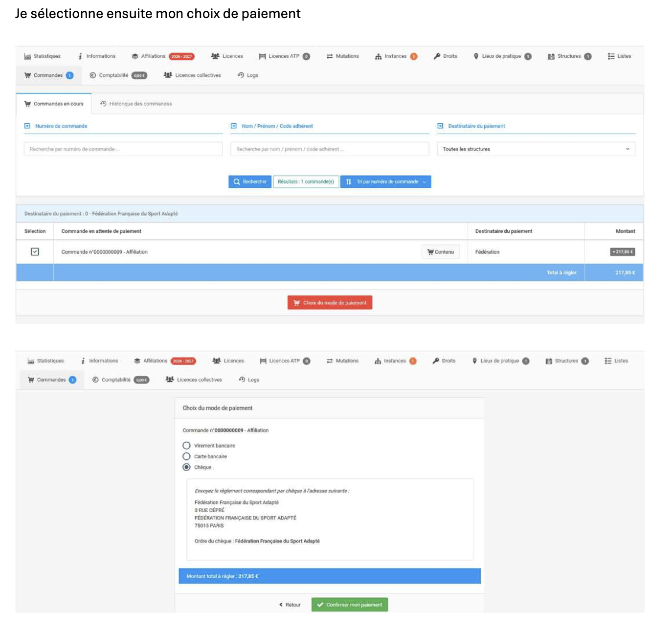The width and height of the screenshot is (672, 633).
Task: Open Lieux de pratique on orders search page
Action: (502, 56)
